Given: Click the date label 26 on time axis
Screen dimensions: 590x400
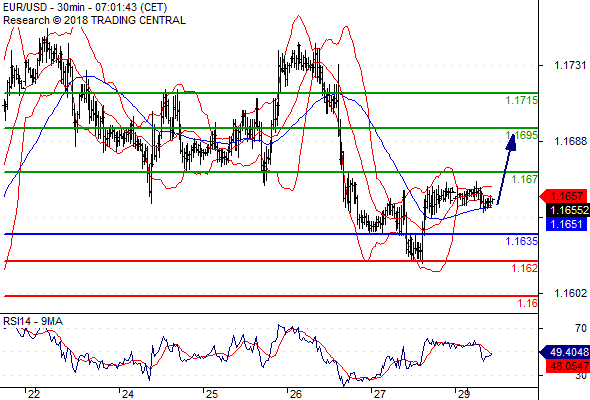Looking at the screenshot, I should [296, 394].
